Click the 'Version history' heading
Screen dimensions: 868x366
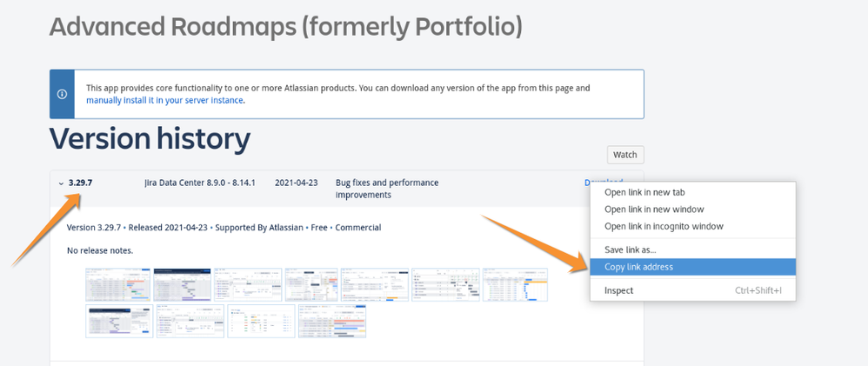[x=150, y=139]
